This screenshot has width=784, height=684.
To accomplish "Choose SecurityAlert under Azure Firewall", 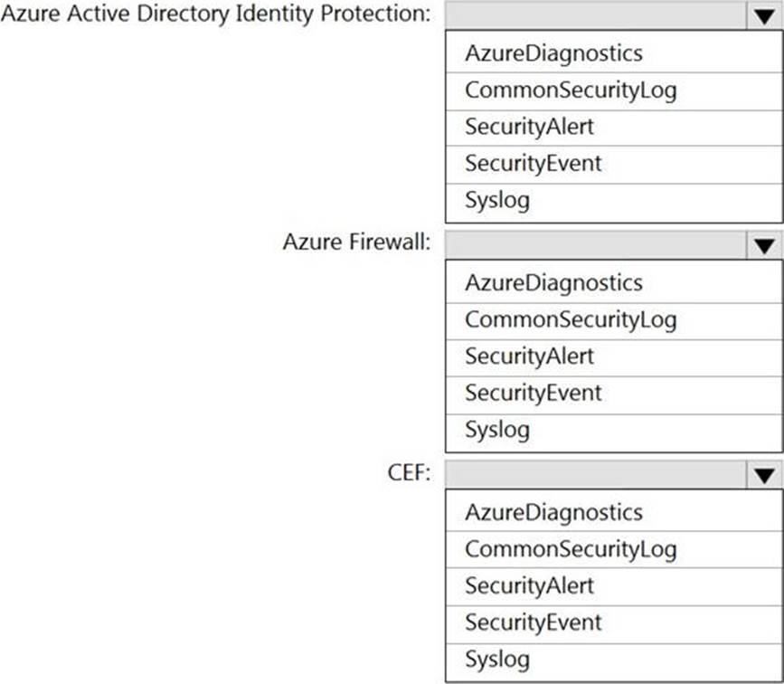I will click(613, 357).
